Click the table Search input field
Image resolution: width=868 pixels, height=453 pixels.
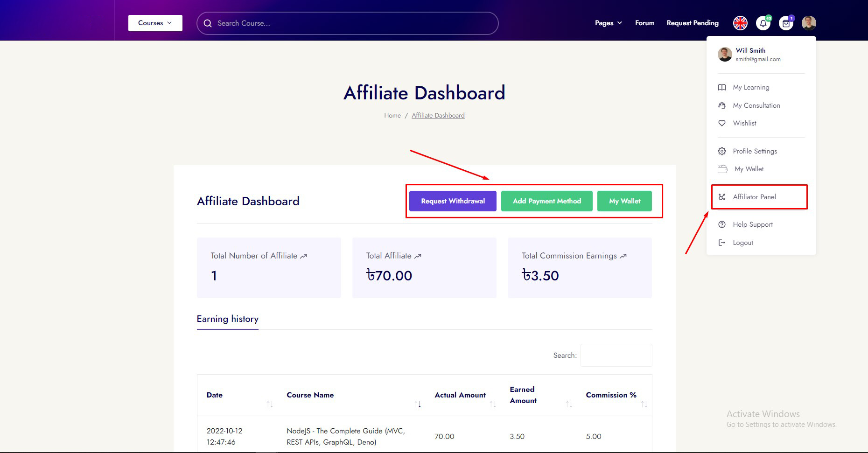[616, 355]
